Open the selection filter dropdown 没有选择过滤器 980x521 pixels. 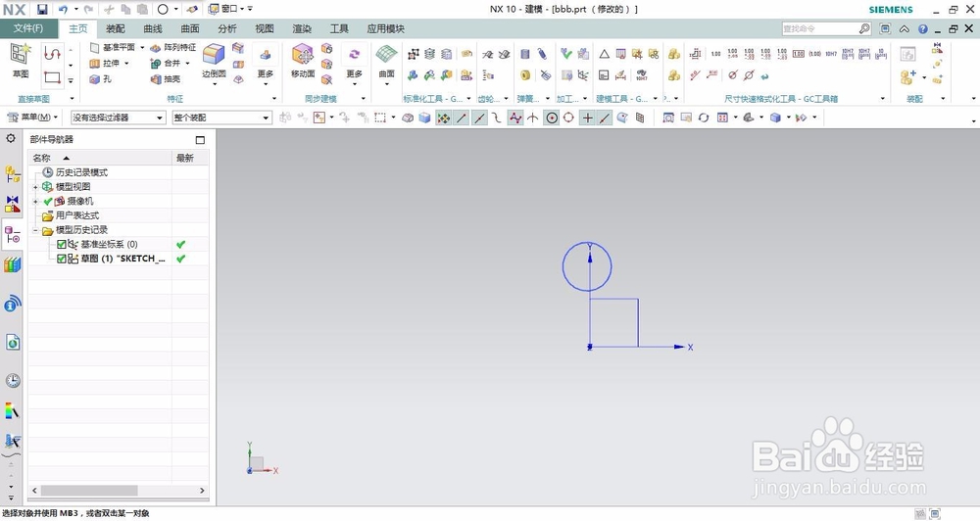(x=118, y=118)
